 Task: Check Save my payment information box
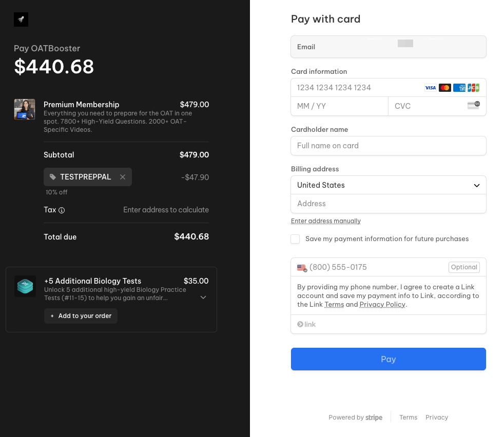295,239
